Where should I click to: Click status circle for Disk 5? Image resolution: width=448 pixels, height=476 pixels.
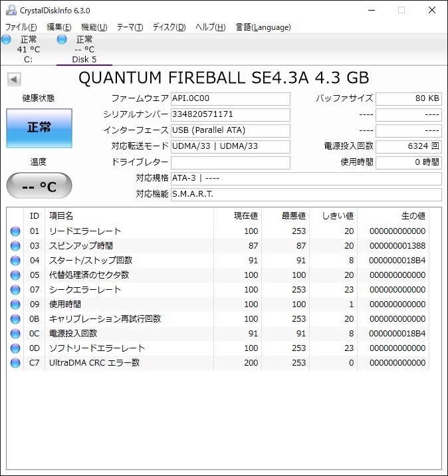[x=62, y=39]
